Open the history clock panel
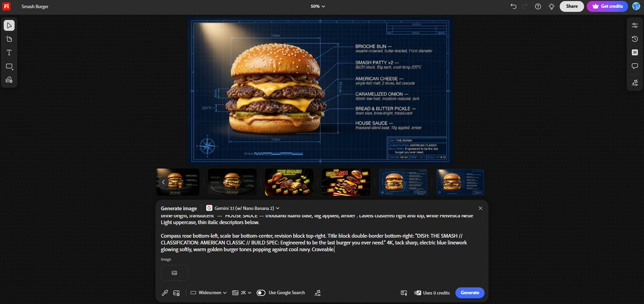 point(634,39)
